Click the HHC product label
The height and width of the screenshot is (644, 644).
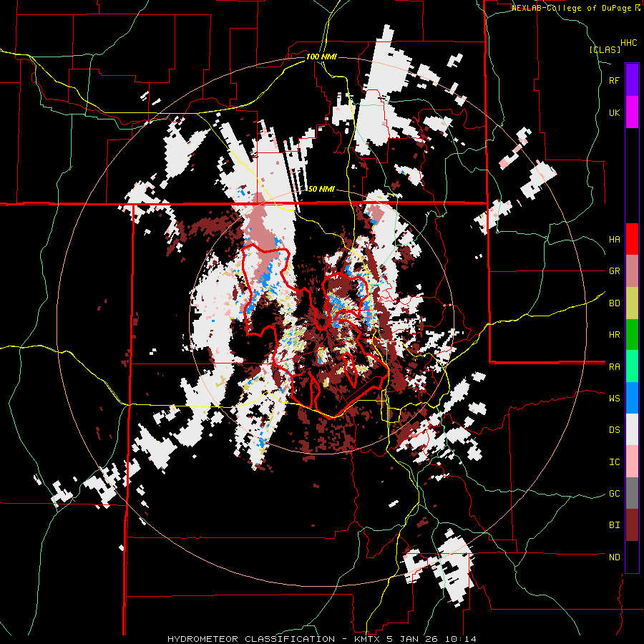(628, 43)
